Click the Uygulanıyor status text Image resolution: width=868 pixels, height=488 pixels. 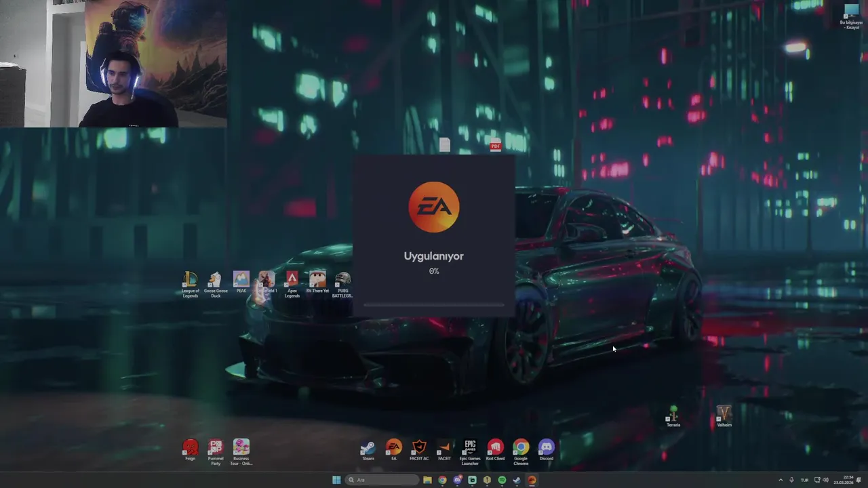click(434, 256)
